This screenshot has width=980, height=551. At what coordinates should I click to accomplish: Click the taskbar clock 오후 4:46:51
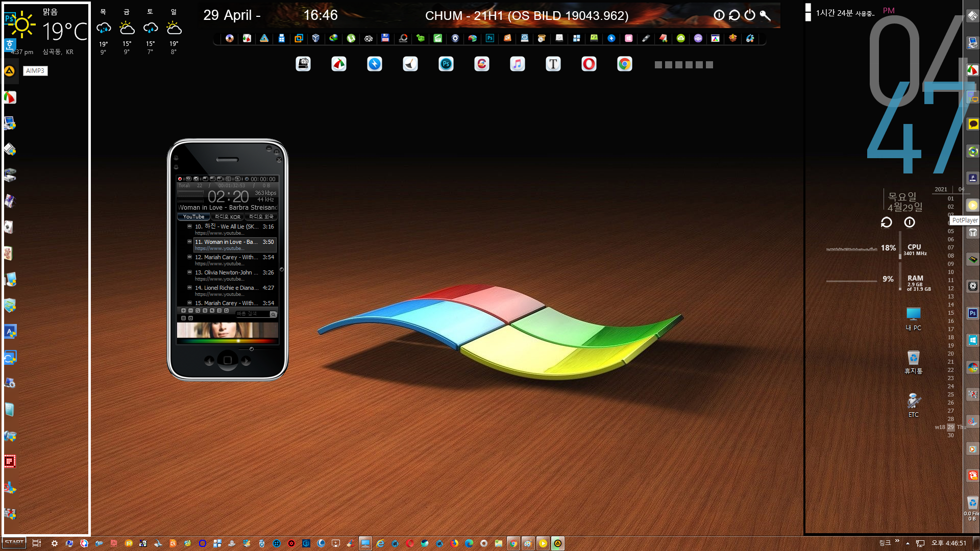coord(949,543)
